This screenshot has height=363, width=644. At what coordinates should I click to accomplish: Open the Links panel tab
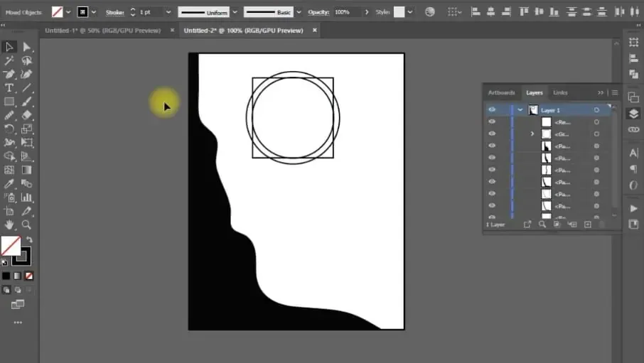pyautogui.click(x=560, y=93)
